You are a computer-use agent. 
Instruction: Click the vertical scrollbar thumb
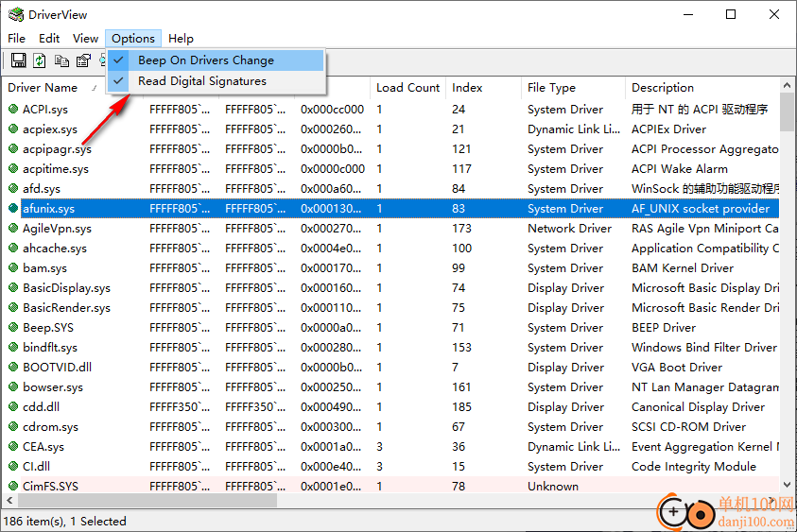coord(787,112)
